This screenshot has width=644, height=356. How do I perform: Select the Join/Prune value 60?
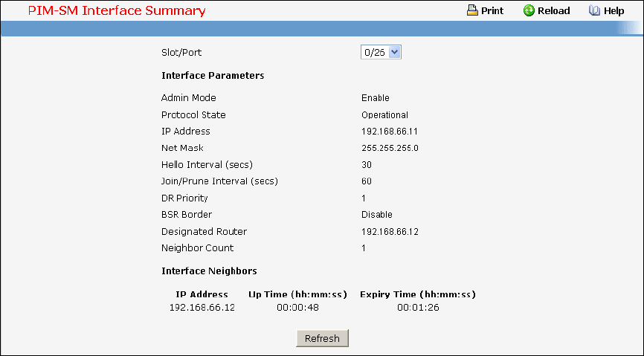tap(367, 181)
